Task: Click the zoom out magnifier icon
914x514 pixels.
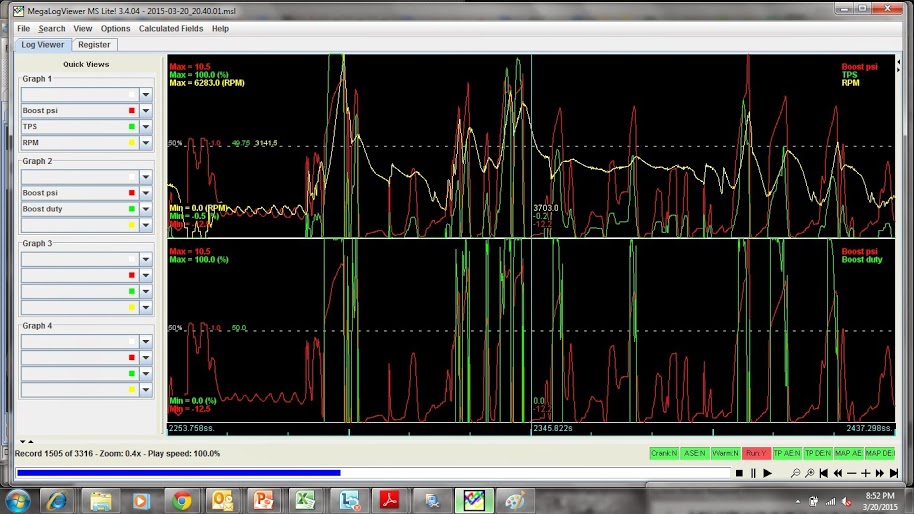Action: [x=795, y=473]
